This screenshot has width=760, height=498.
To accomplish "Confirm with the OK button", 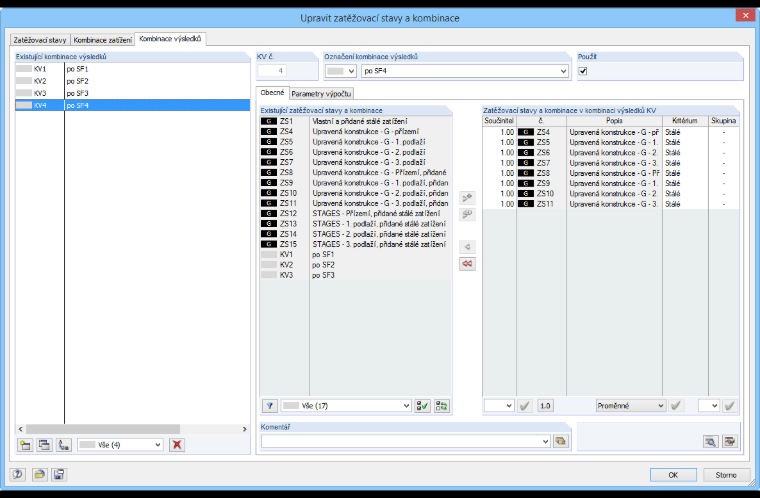I will click(673, 475).
